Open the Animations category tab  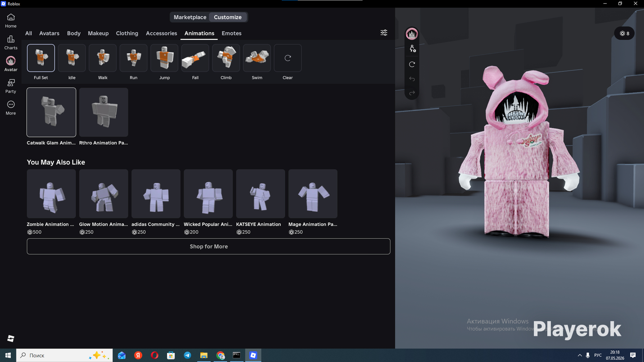(199, 33)
